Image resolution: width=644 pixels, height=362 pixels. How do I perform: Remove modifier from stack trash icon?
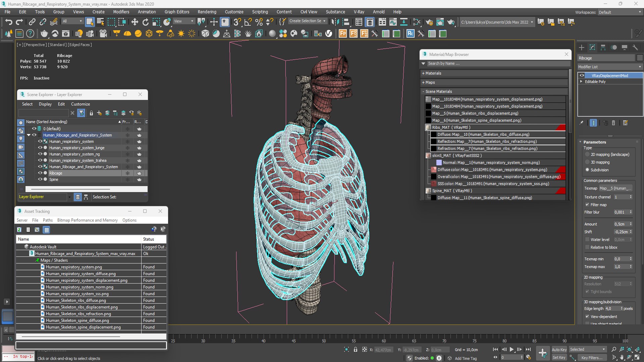click(x=613, y=123)
